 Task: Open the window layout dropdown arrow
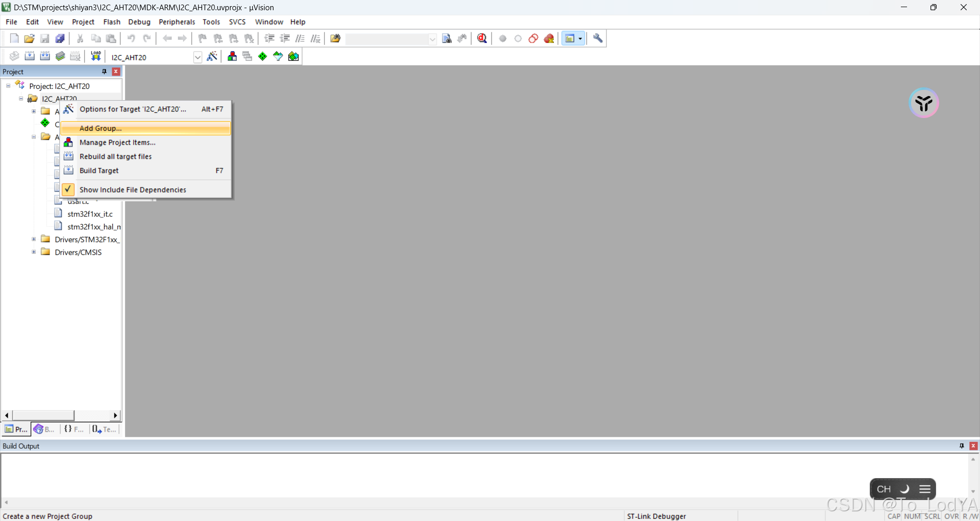[x=580, y=39]
